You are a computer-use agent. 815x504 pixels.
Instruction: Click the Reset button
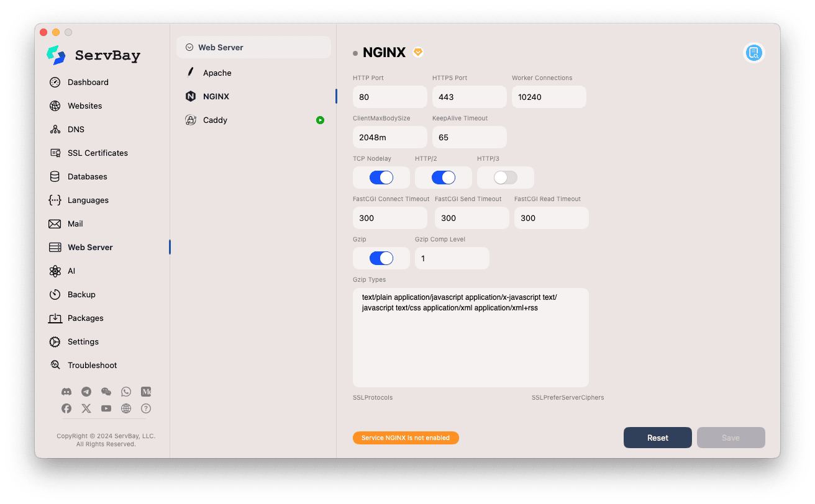(x=657, y=438)
